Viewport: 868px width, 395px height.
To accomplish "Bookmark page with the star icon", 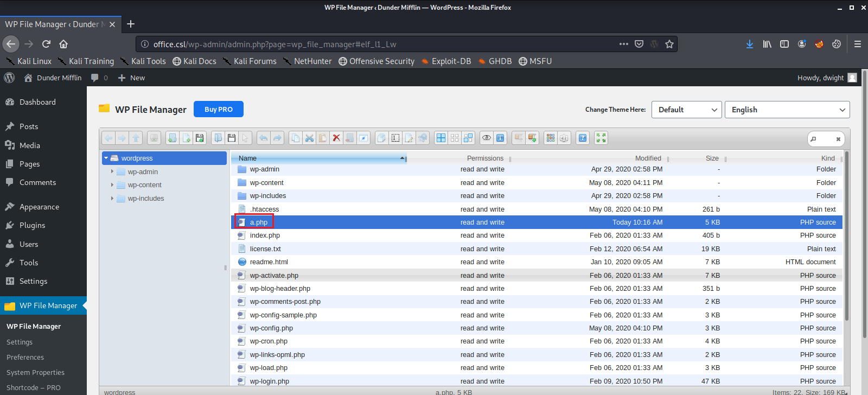I will click(669, 44).
